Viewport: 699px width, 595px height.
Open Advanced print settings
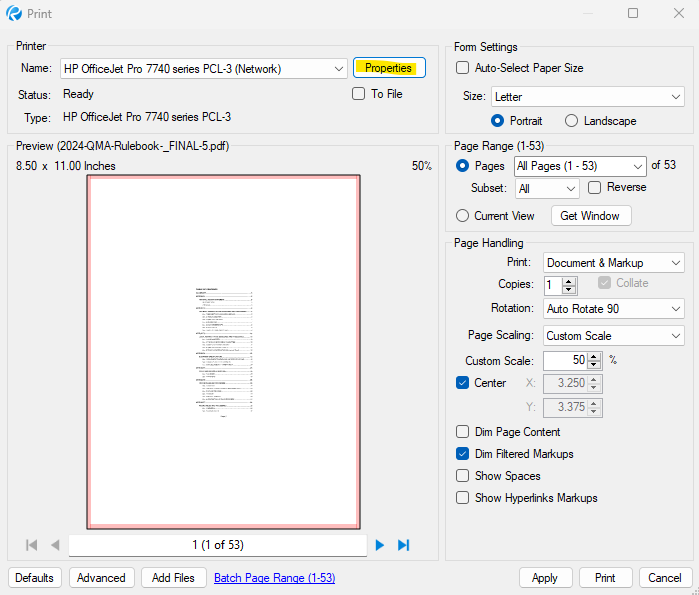[x=101, y=578]
